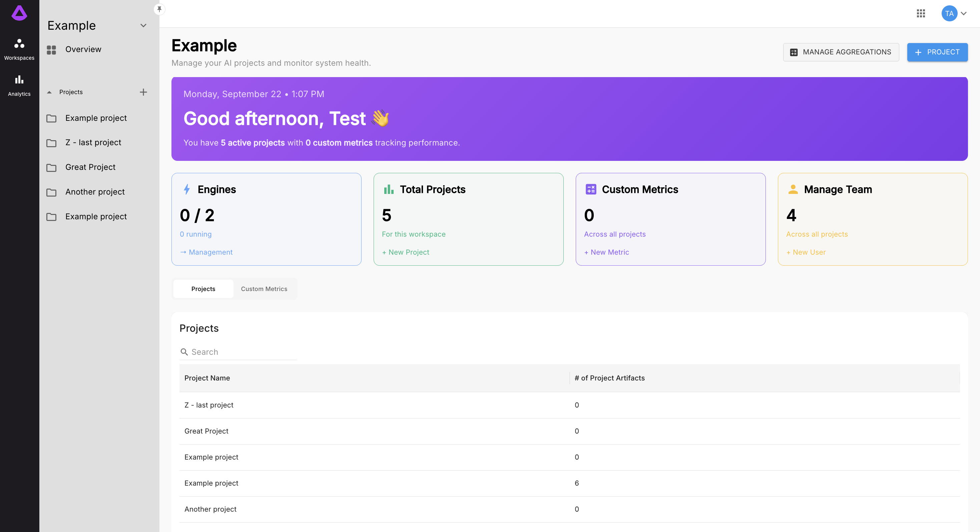Click the purple triangle logo icon

[x=19, y=13]
